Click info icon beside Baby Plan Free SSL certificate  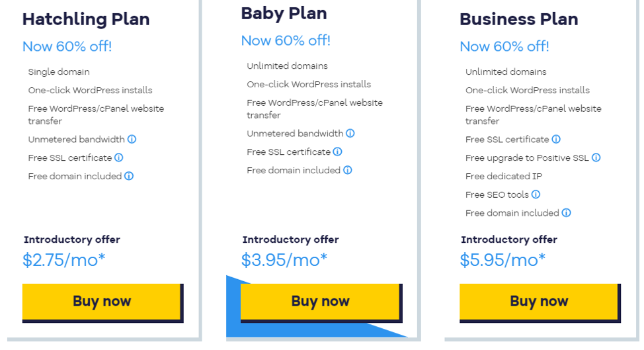[338, 152]
